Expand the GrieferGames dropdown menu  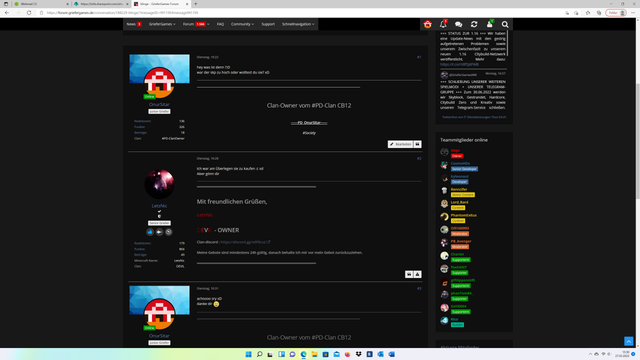pos(162,24)
